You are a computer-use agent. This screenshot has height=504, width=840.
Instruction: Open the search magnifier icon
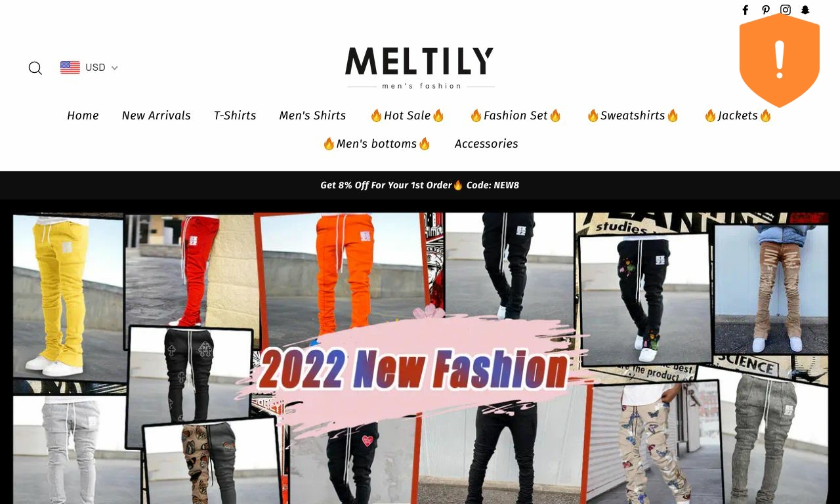pos(35,68)
